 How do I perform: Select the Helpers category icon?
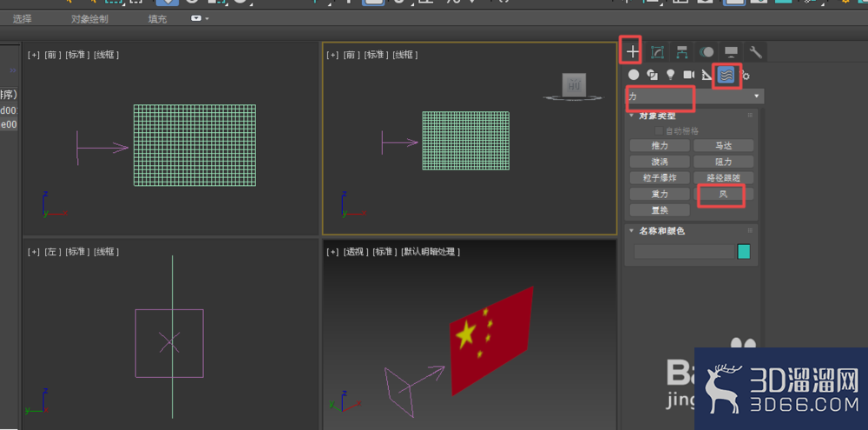pos(707,74)
